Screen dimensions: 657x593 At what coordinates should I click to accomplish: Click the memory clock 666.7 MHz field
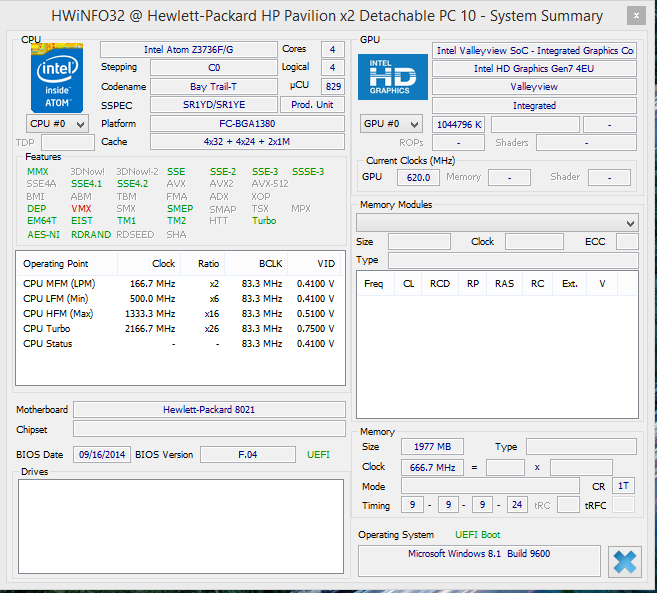432,467
